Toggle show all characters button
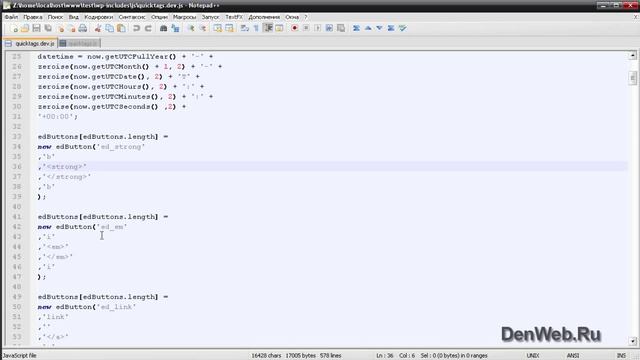Image resolution: width=640 pixels, height=360 pixels. click(x=256, y=28)
